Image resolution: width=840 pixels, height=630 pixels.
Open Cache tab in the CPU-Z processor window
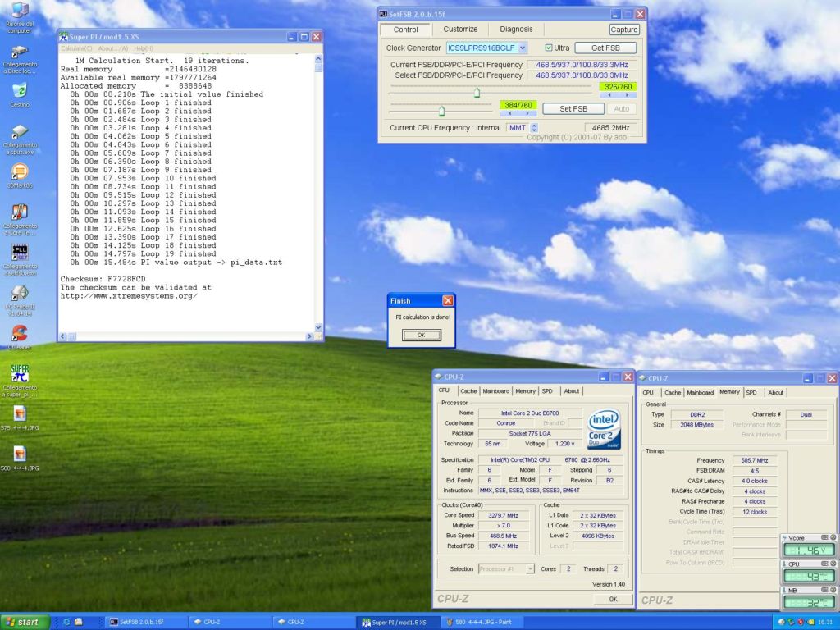(468, 391)
